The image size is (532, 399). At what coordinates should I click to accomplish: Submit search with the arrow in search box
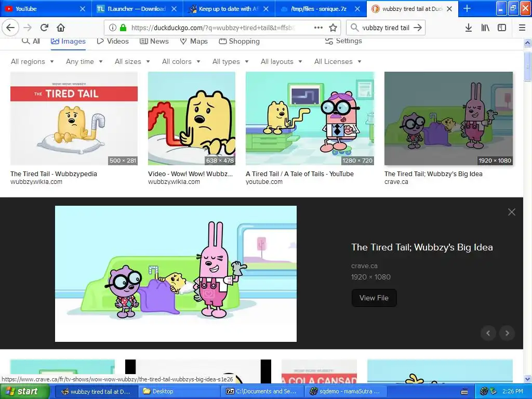(x=418, y=28)
